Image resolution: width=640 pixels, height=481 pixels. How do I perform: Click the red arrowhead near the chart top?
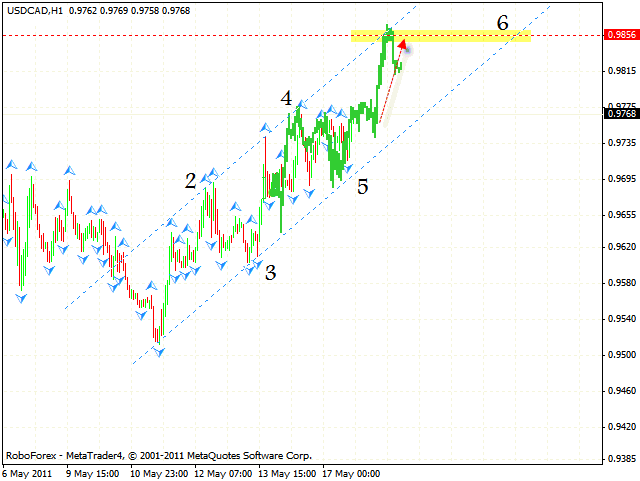[402, 45]
